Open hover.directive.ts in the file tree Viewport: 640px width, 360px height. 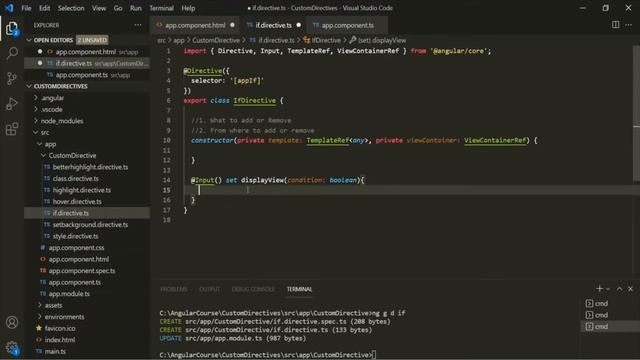click(x=77, y=201)
